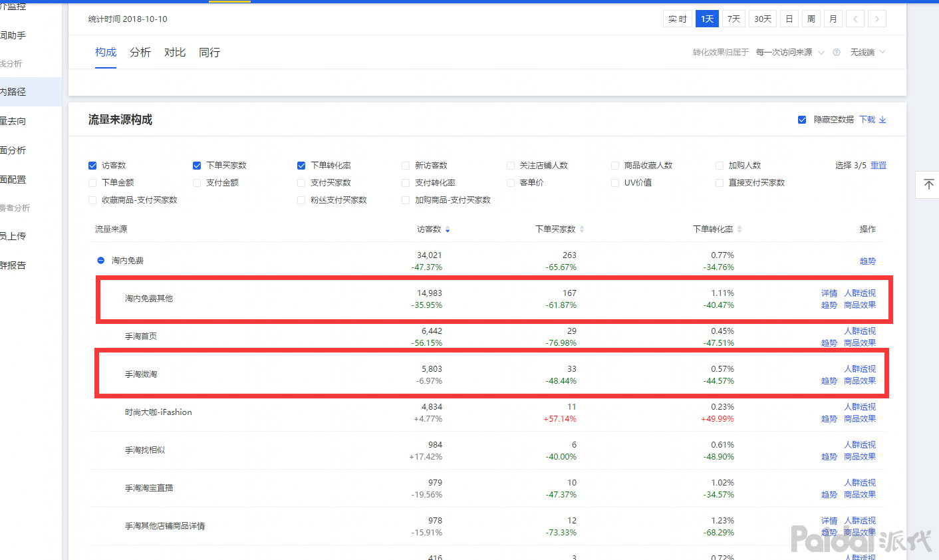
Task: Check 收藏商品-支付买家数 metric
Action: 92,200
